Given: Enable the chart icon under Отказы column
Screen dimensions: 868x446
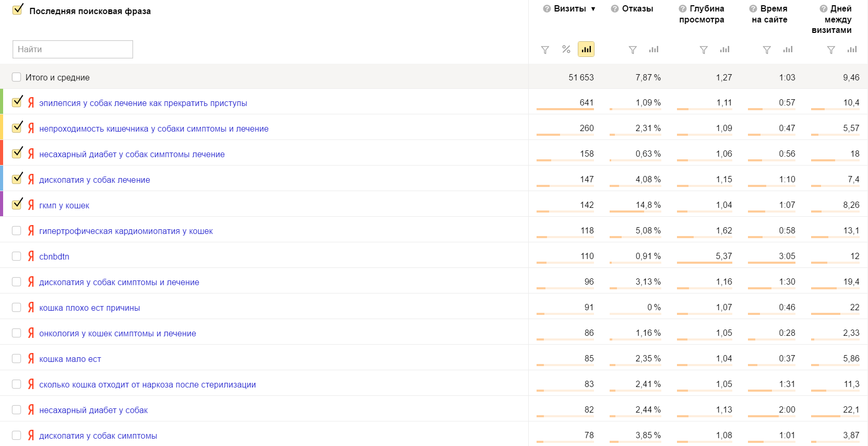Looking at the screenshot, I should (x=653, y=49).
